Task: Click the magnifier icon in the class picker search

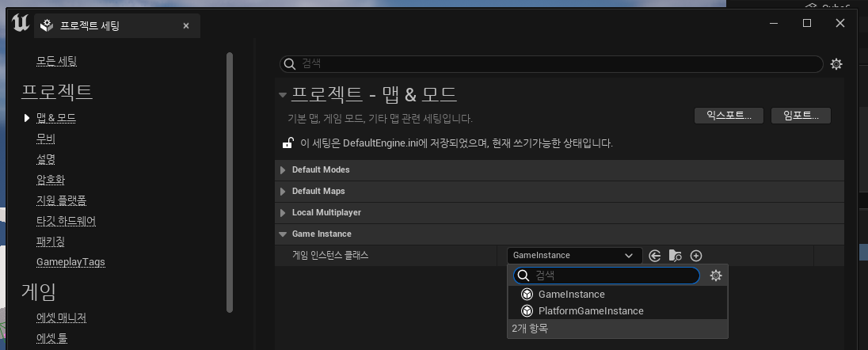Action: point(523,276)
